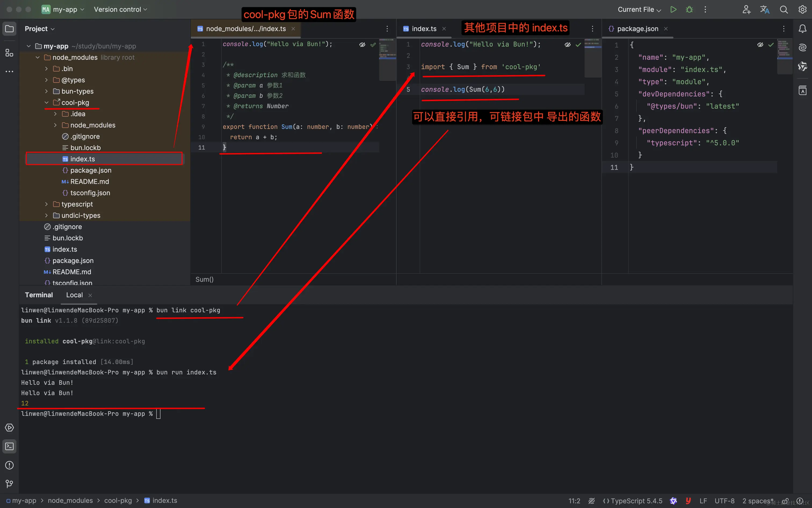812x508 pixels.
Task: Open tab options menu for package.json editor
Action: (784, 28)
